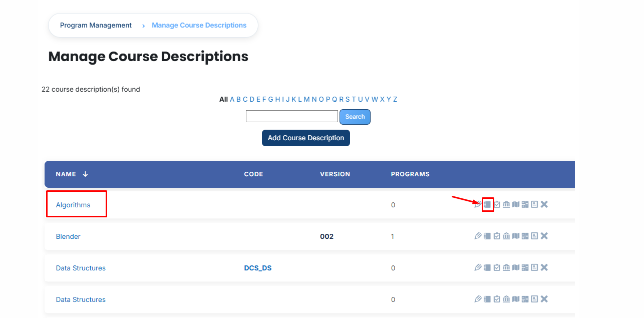This screenshot has width=644, height=318.
Task: Open the clipboard-check icon in the DCS_DS row
Action: tap(497, 267)
